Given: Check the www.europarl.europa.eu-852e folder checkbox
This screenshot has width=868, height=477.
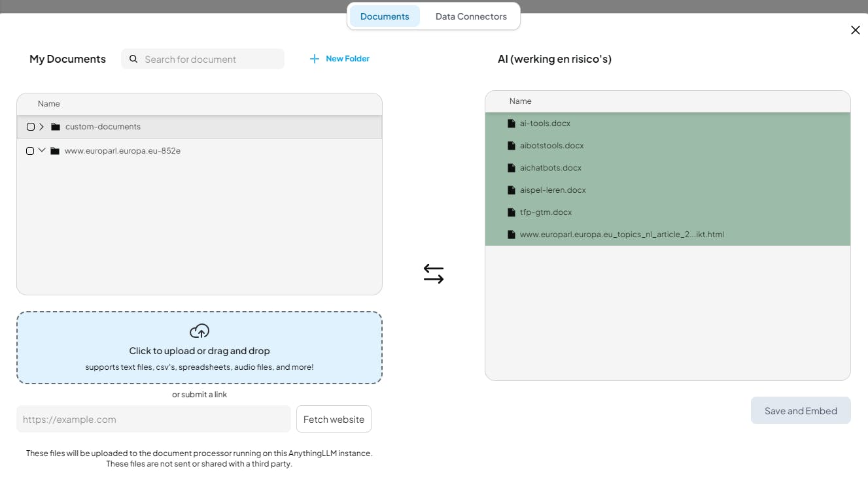Looking at the screenshot, I should 30,151.
